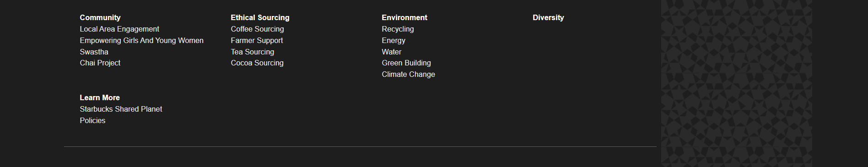Open Empowering Girls And Young Women link

click(x=141, y=40)
